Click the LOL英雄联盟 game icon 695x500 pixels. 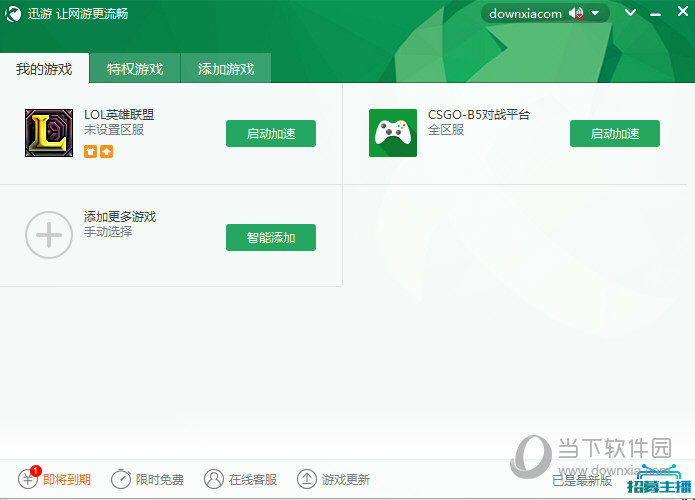(49, 133)
